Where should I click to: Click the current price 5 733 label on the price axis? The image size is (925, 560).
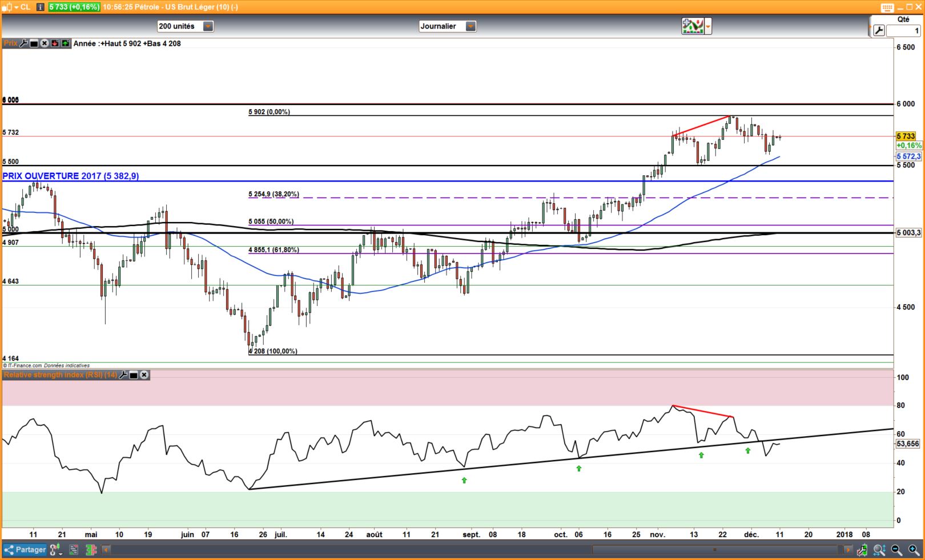point(906,136)
